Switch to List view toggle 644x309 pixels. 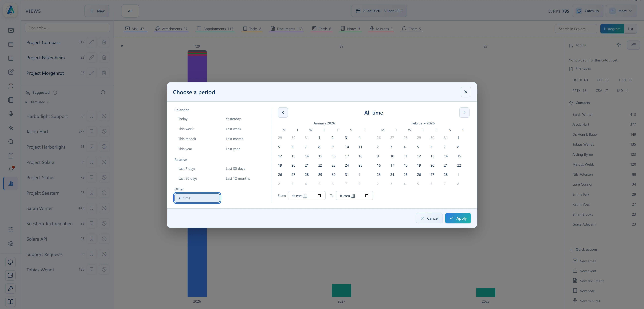[630, 29]
